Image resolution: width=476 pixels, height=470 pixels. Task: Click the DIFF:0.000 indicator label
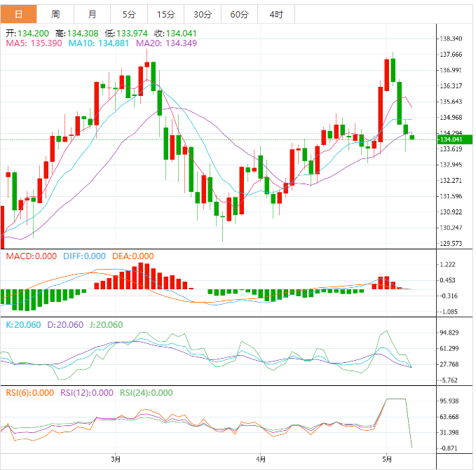click(x=84, y=256)
